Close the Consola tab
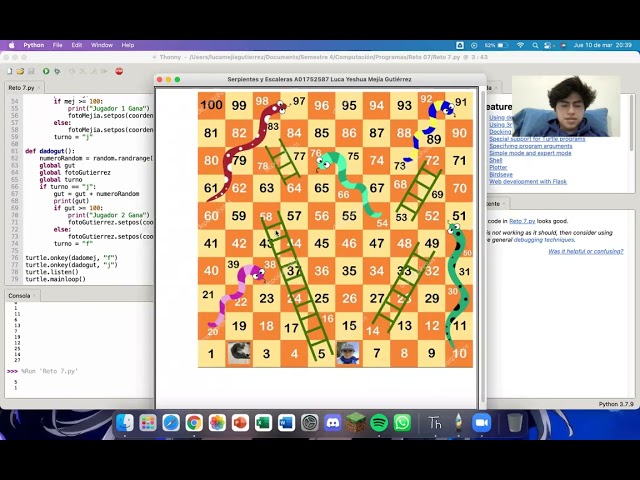The width and height of the screenshot is (640, 480). [x=35, y=296]
